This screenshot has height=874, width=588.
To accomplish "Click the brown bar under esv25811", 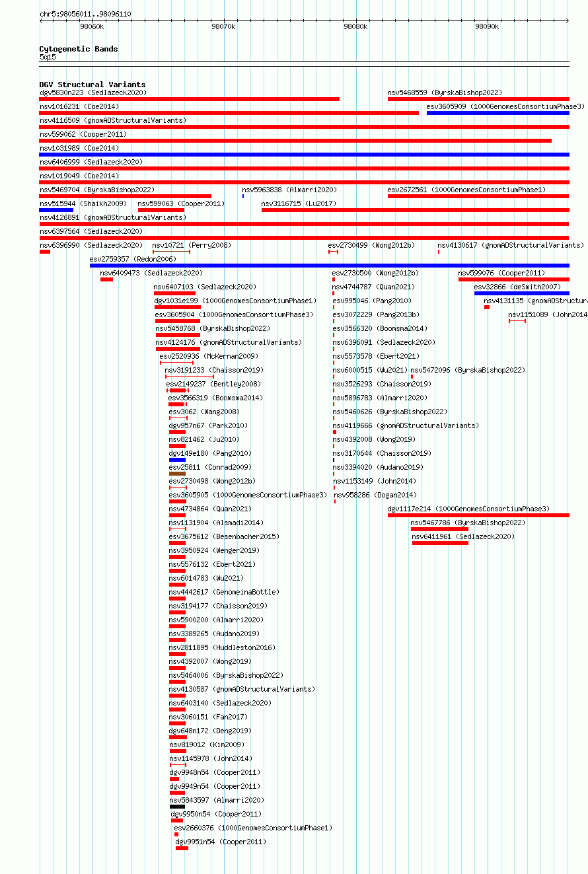I will pos(178,474).
